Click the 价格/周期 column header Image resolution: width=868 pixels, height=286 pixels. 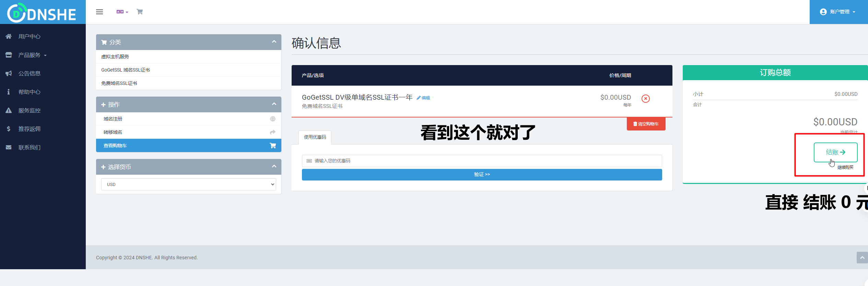620,75
